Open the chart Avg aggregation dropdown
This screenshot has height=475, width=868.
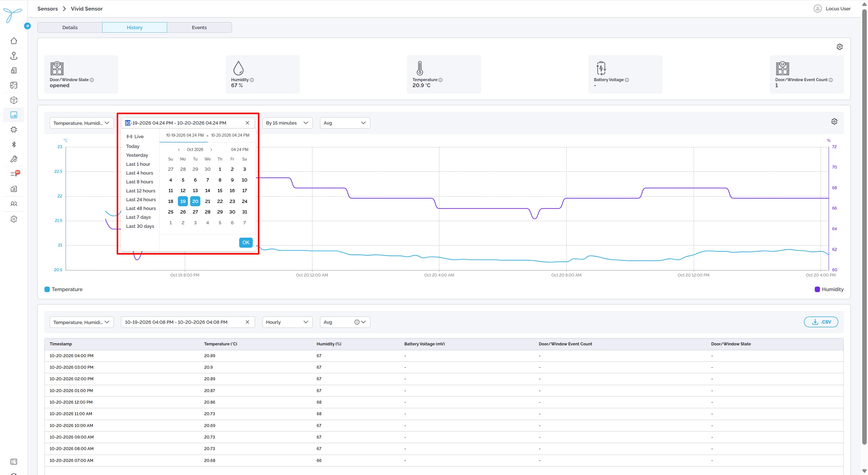click(345, 123)
